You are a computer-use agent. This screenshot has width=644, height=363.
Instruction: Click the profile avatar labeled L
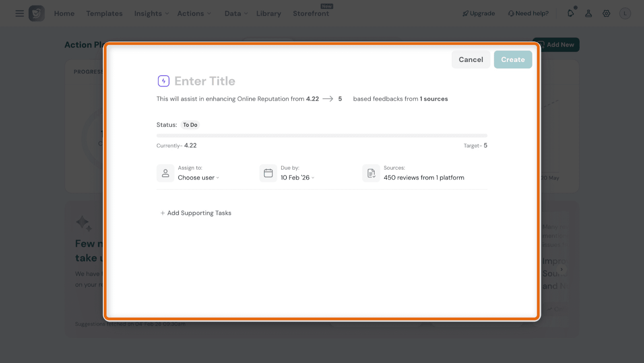[625, 13]
